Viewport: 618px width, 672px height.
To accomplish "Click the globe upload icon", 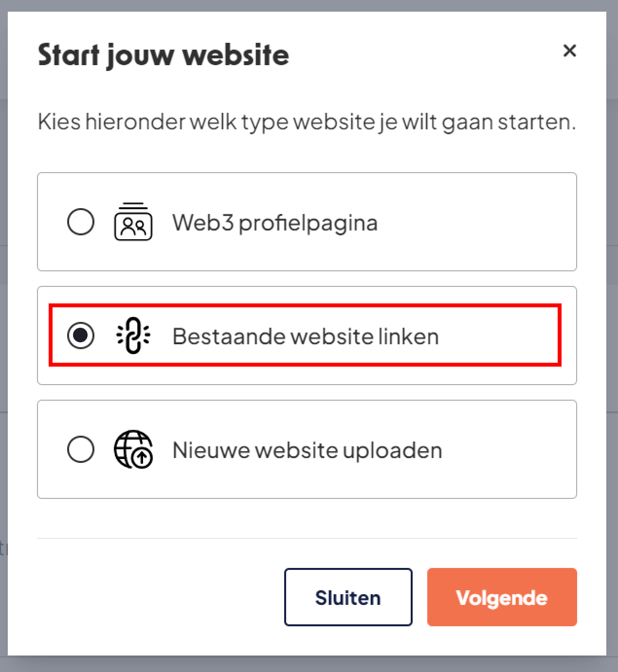I will [133, 449].
